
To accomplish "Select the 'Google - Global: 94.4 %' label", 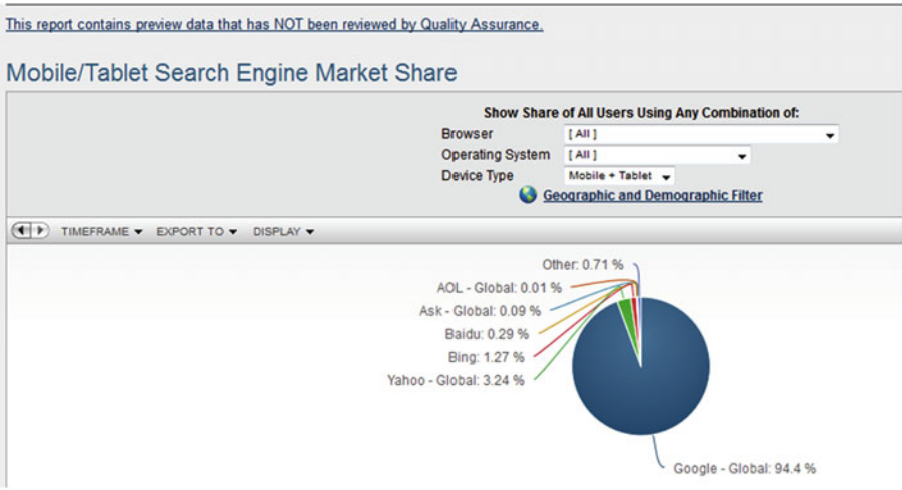I will click(744, 469).
